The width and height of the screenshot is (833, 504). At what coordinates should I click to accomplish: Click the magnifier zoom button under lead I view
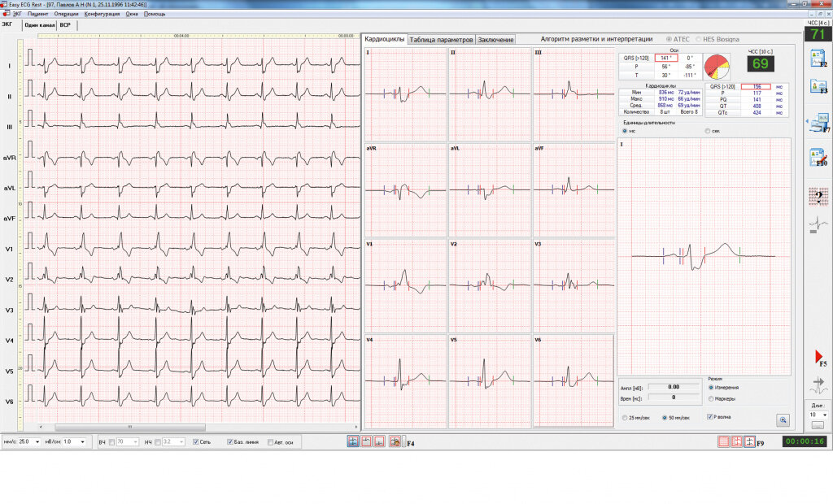point(783,420)
